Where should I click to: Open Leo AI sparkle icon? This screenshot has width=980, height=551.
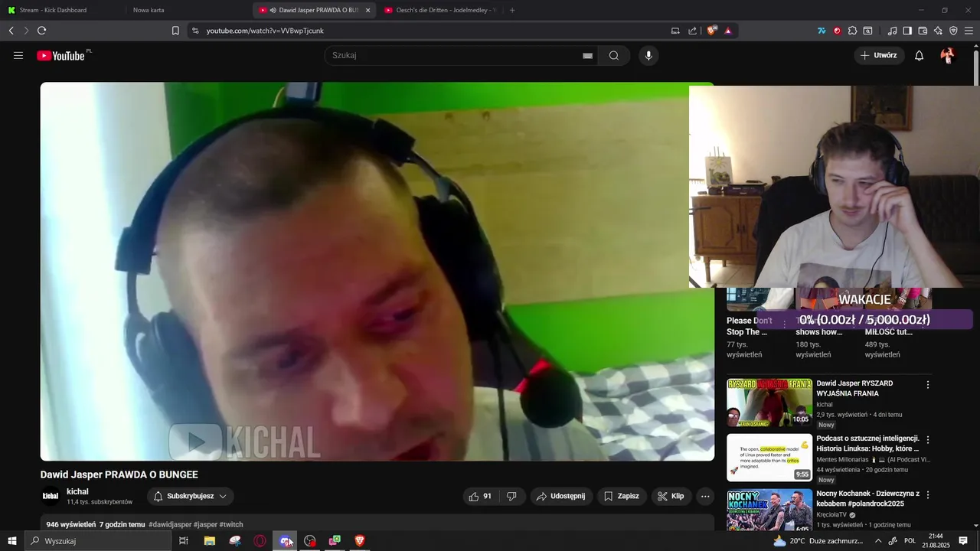coord(938,31)
